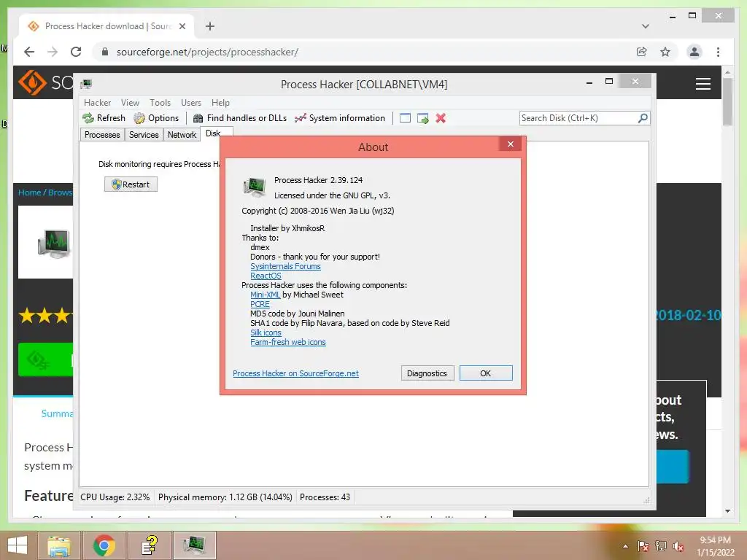Focus the Search Disk input field
Screen dimensions: 747x560
[578, 118]
